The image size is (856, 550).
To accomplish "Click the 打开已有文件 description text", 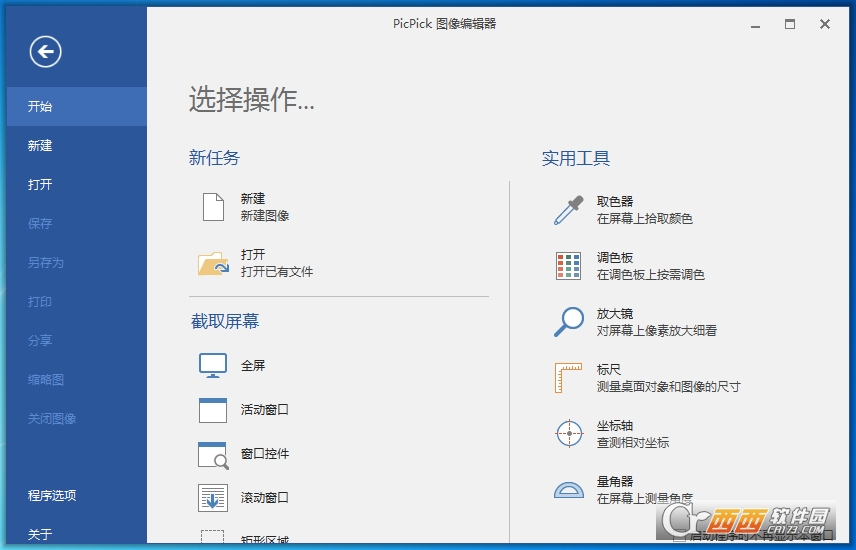I will point(277,271).
